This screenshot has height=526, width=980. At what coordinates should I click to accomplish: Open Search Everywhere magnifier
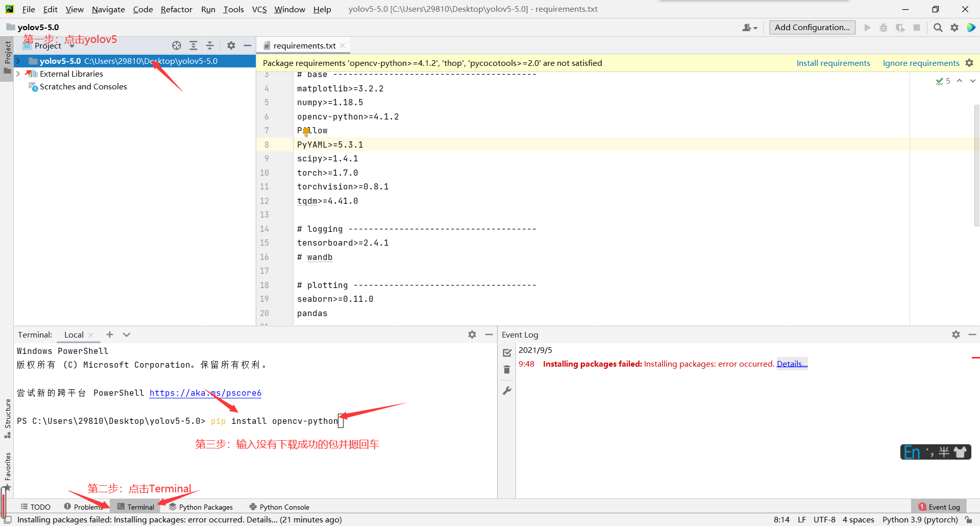[x=938, y=28]
